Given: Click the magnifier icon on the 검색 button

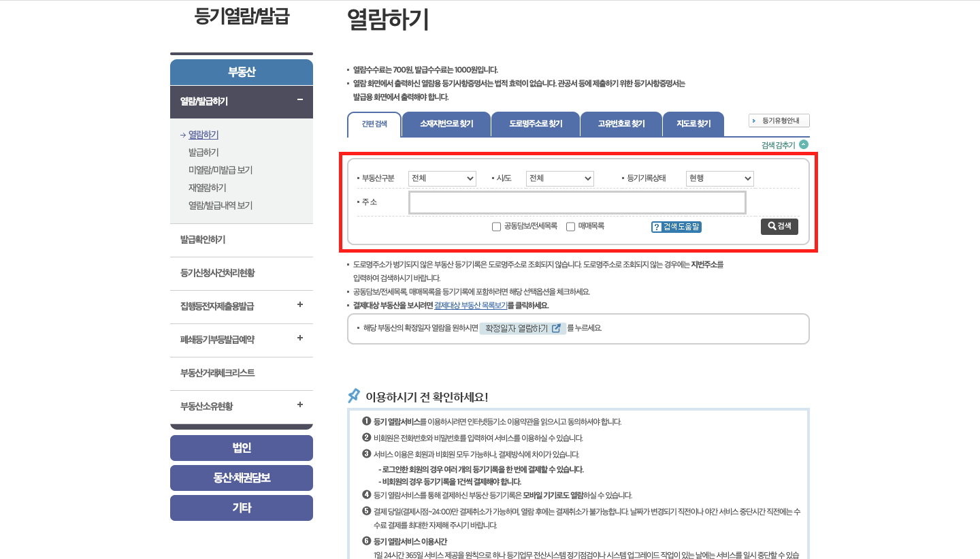Looking at the screenshot, I should point(770,226).
